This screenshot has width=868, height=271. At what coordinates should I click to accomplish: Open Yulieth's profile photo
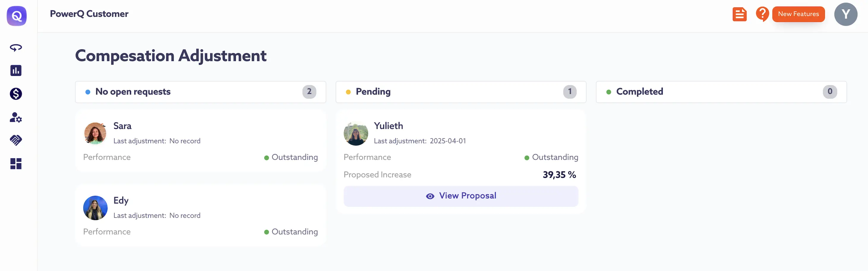(x=356, y=133)
